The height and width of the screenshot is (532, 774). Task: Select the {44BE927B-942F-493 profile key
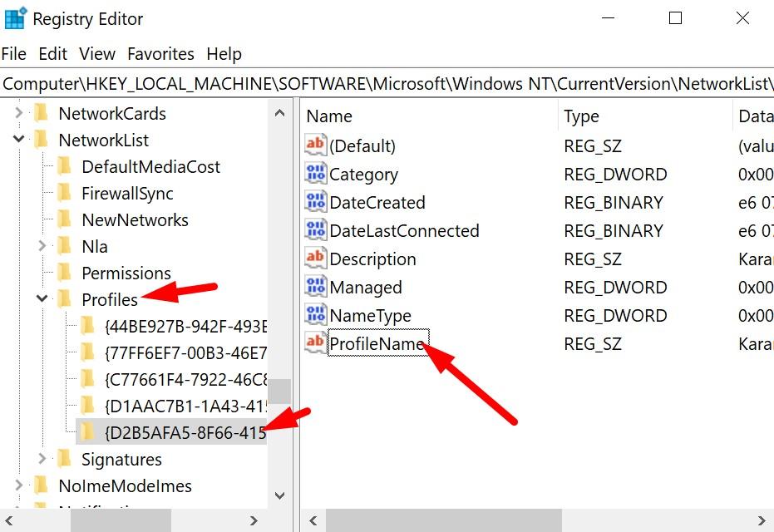tap(185, 326)
